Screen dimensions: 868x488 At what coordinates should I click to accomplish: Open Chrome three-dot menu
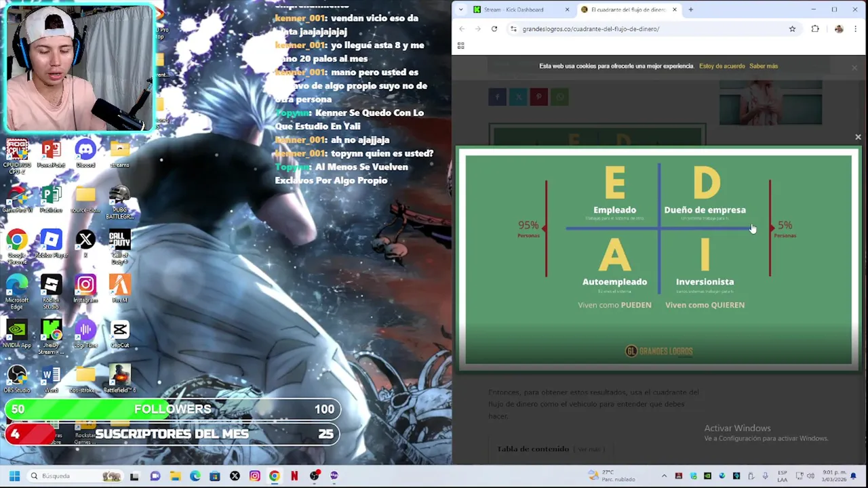(x=855, y=28)
